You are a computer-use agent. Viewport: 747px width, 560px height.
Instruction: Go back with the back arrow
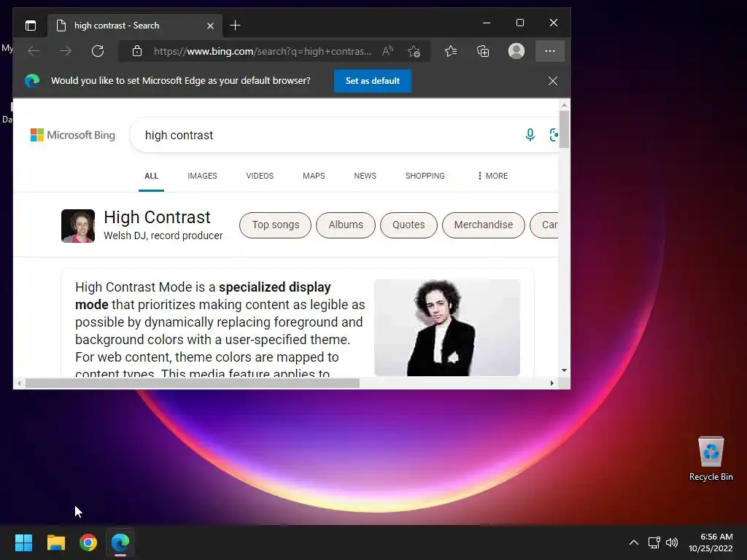point(34,51)
